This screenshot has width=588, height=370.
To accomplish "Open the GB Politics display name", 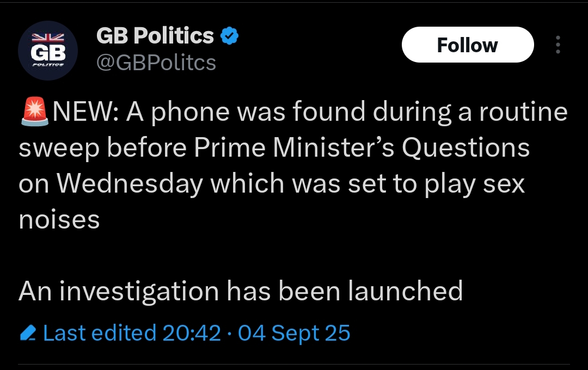I will [x=155, y=36].
